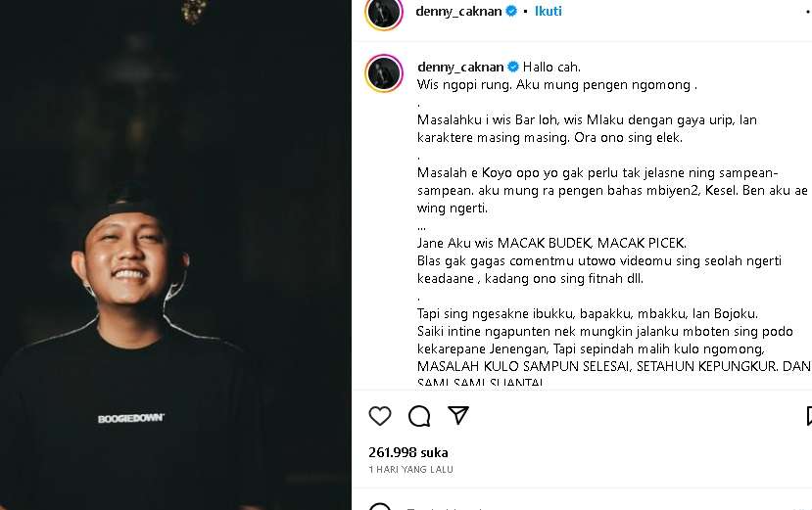The height and width of the screenshot is (510, 812).
Task: Follow the account using the Ikuti link
Action: 548,11
